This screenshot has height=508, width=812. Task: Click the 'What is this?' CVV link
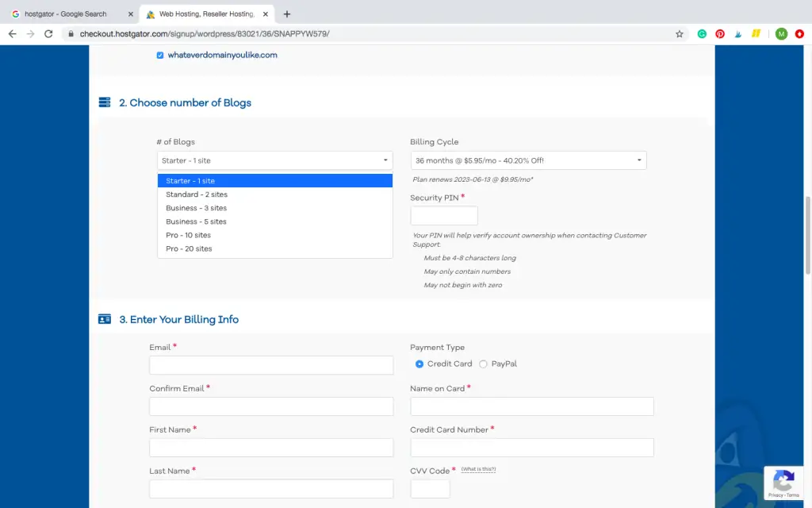478,469
